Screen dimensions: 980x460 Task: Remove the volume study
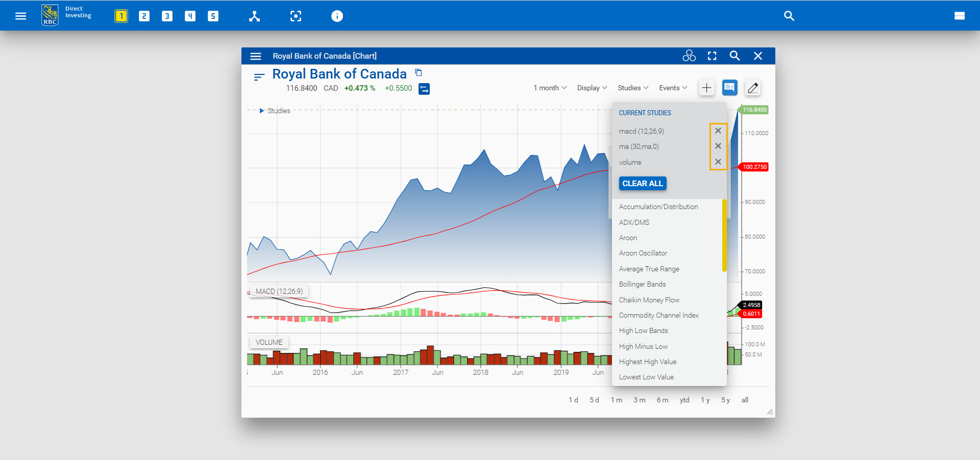(x=718, y=162)
